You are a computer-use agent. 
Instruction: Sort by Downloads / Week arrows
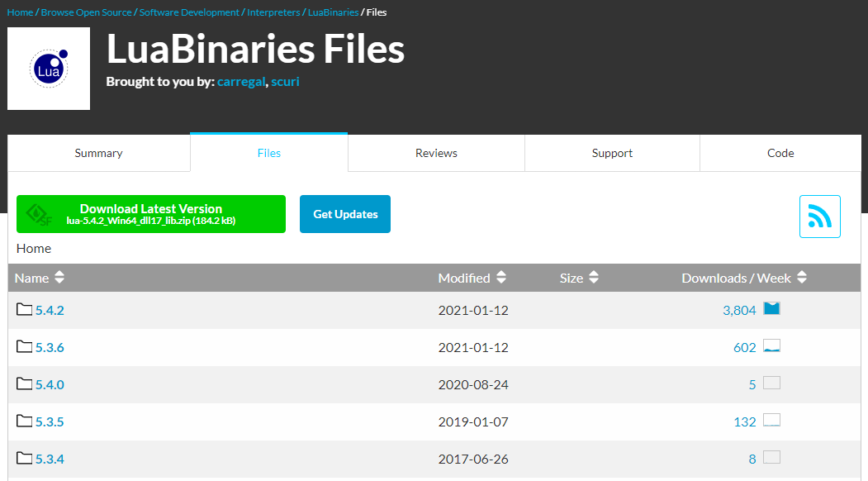(802, 278)
